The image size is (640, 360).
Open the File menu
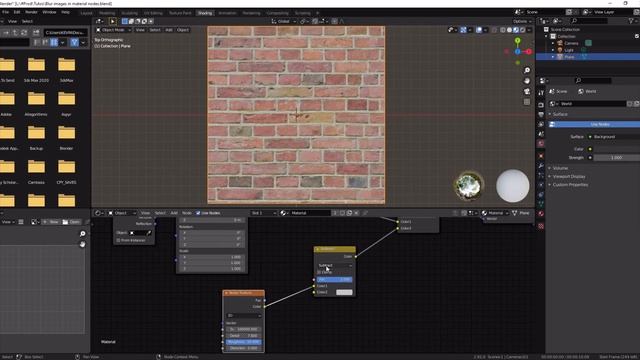[x=5, y=12]
